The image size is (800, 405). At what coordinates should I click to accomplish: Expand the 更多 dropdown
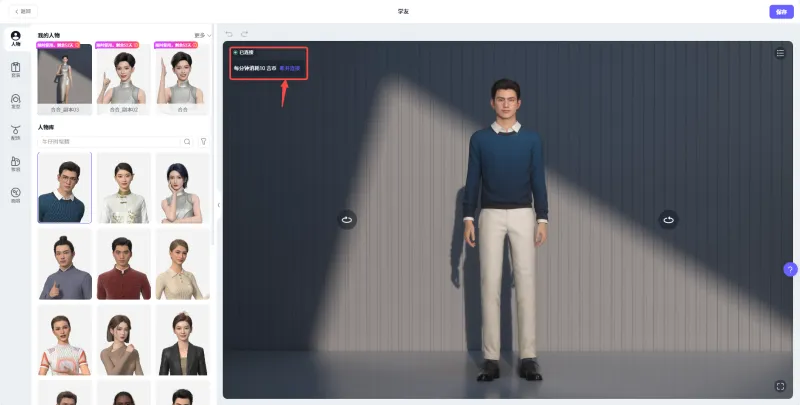203,35
